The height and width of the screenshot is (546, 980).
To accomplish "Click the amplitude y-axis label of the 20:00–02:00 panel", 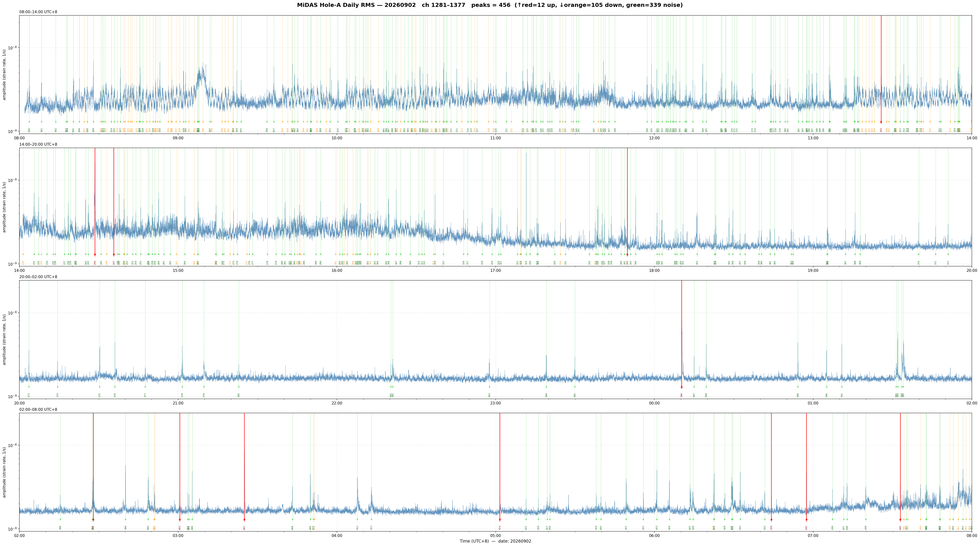I will click(x=5, y=339).
